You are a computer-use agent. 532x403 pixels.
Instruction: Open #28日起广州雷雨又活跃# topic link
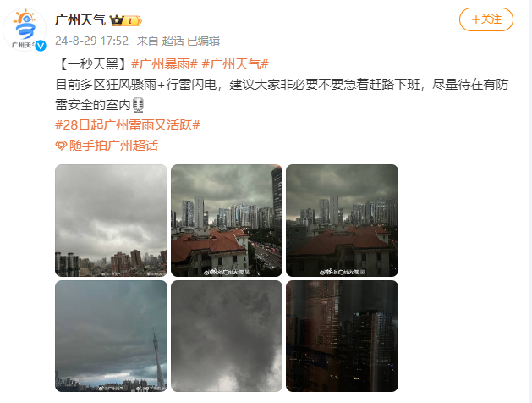tap(128, 125)
